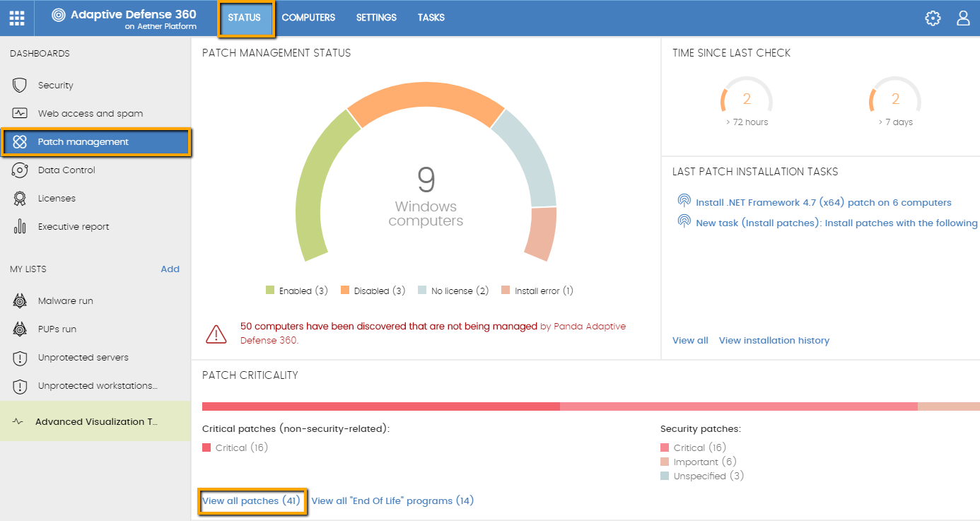This screenshot has height=521, width=980.
Task: Open Install .NET Framework 4.7 patch task
Action: coord(824,203)
